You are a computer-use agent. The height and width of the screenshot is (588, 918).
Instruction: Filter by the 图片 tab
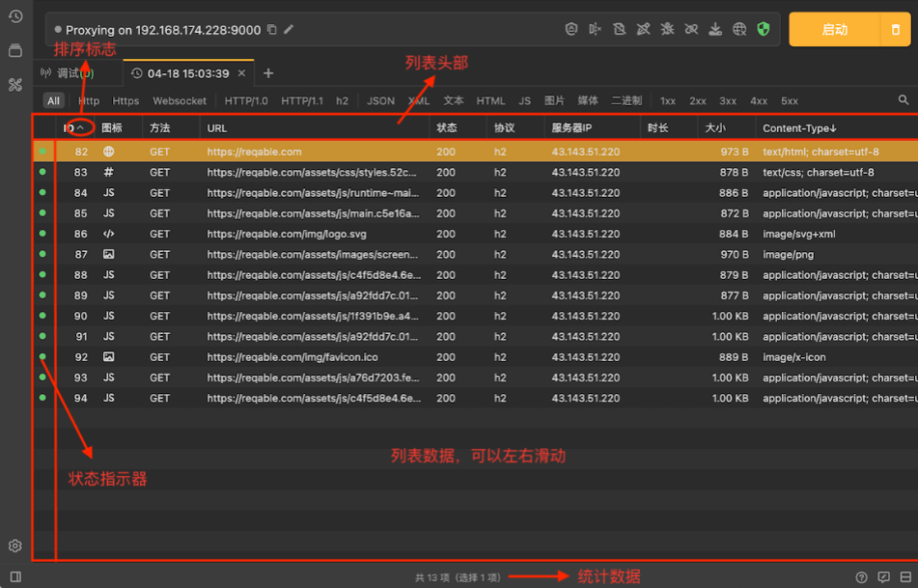(x=554, y=100)
